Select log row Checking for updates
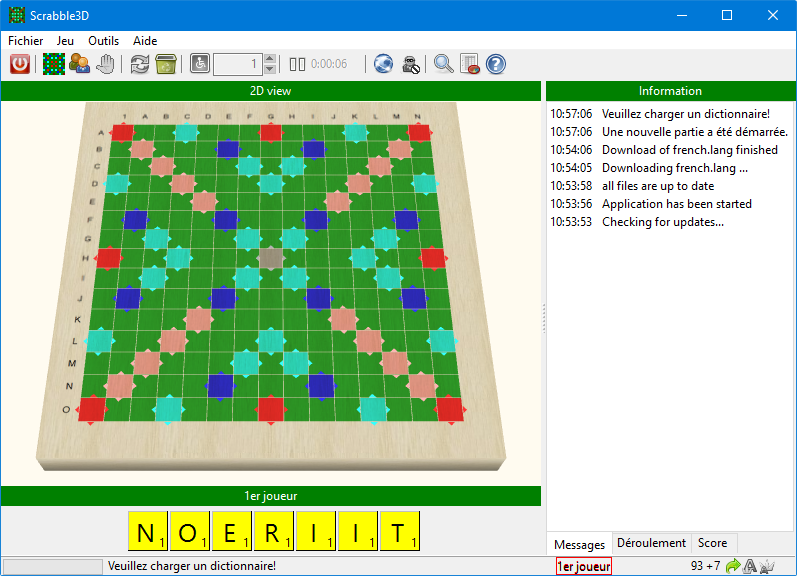The image size is (797, 576). coord(670,222)
